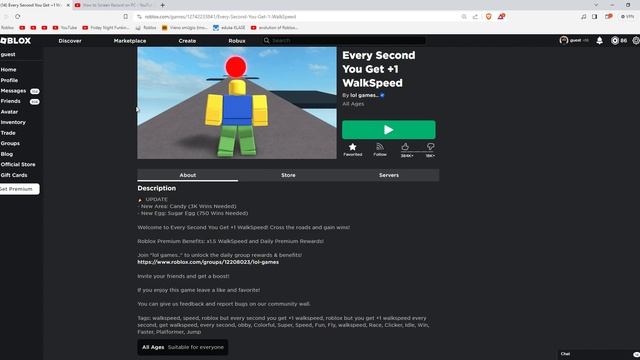Dislike the game with thumbs down
This screenshot has width=640, height=360.
(430, 147)
